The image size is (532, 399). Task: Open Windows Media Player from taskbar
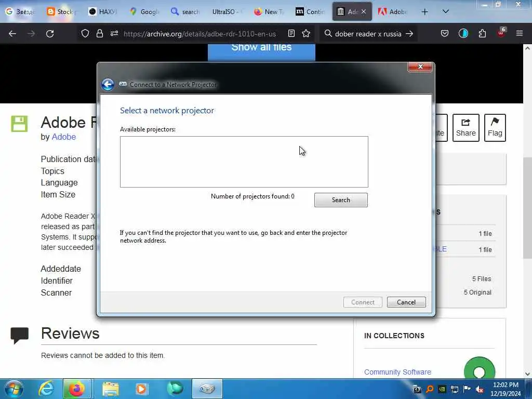coord(142,389)
